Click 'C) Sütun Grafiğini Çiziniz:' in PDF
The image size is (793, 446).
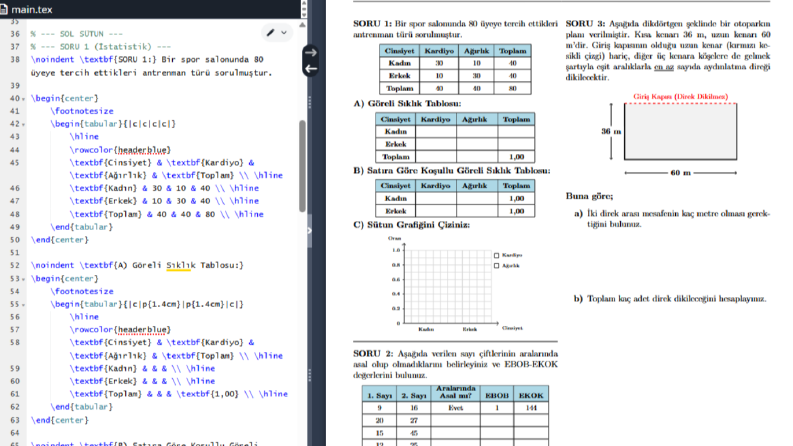[411, 225]
